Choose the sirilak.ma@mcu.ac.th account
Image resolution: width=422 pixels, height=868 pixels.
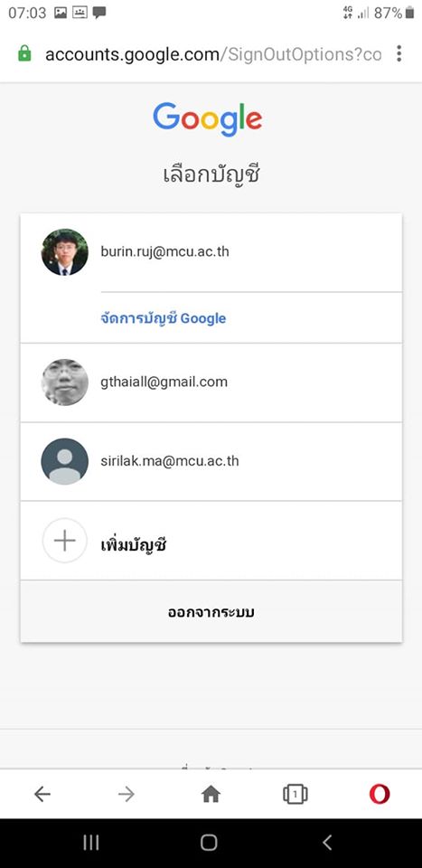tap(211, 462)
